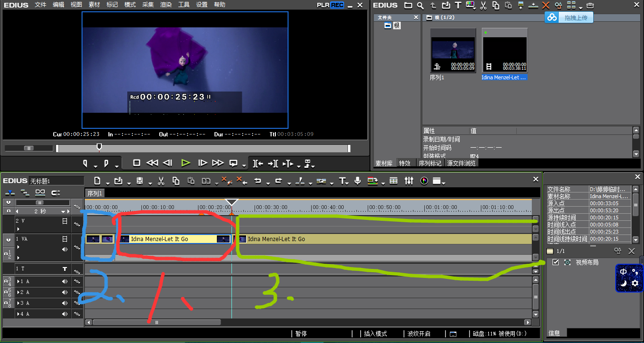Click the toolbox Tools icon in bin window
Viewport: 644px width, 343px height.
click(590, 5)
